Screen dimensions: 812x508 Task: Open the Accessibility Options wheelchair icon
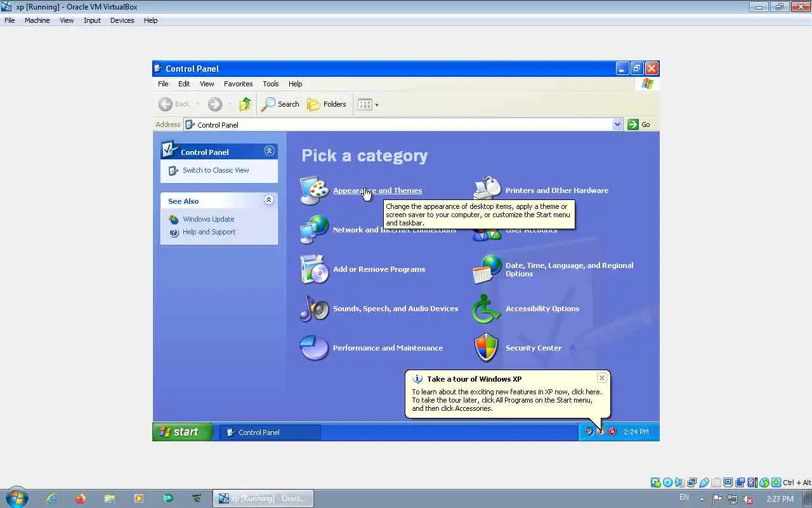click(487, 309)
